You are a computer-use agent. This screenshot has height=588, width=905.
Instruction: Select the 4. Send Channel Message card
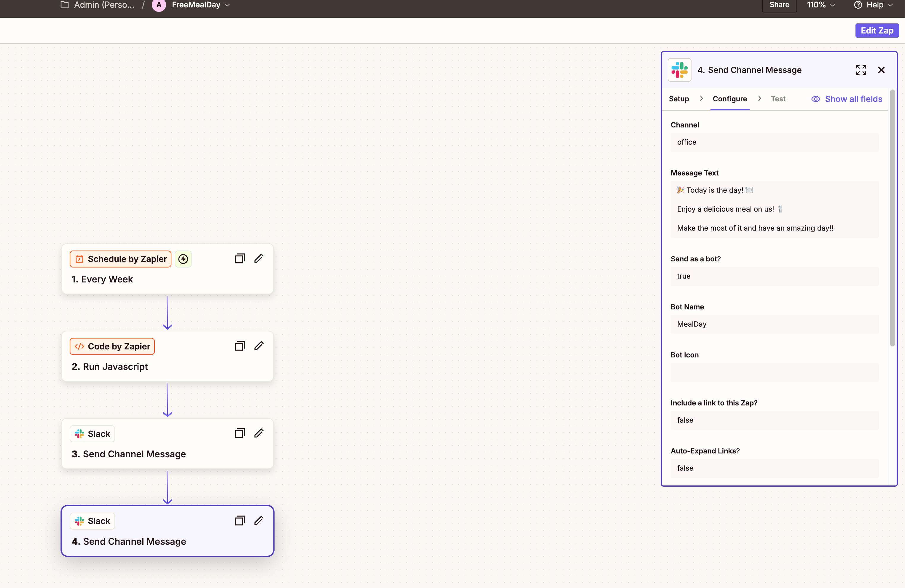click(x=167, y=531)
